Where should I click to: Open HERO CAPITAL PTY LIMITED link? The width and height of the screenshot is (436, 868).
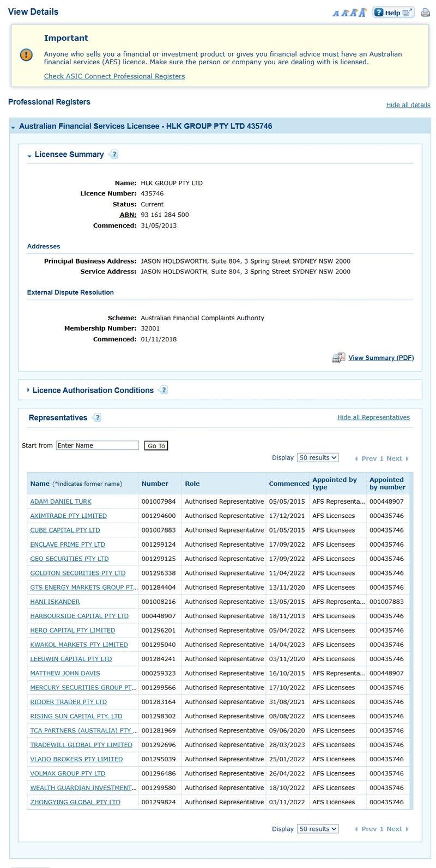(x=72, y=631)
